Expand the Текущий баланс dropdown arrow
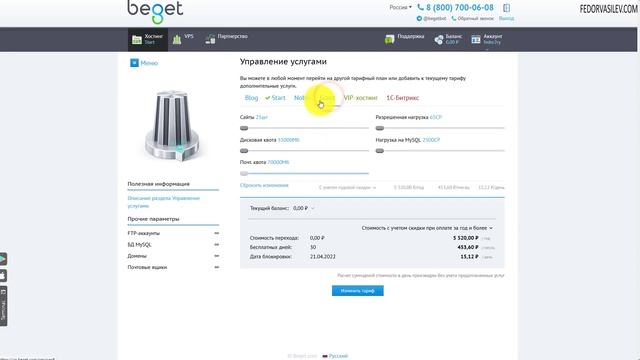The height and width of the screenshot is (360, 640). point(313,208)
